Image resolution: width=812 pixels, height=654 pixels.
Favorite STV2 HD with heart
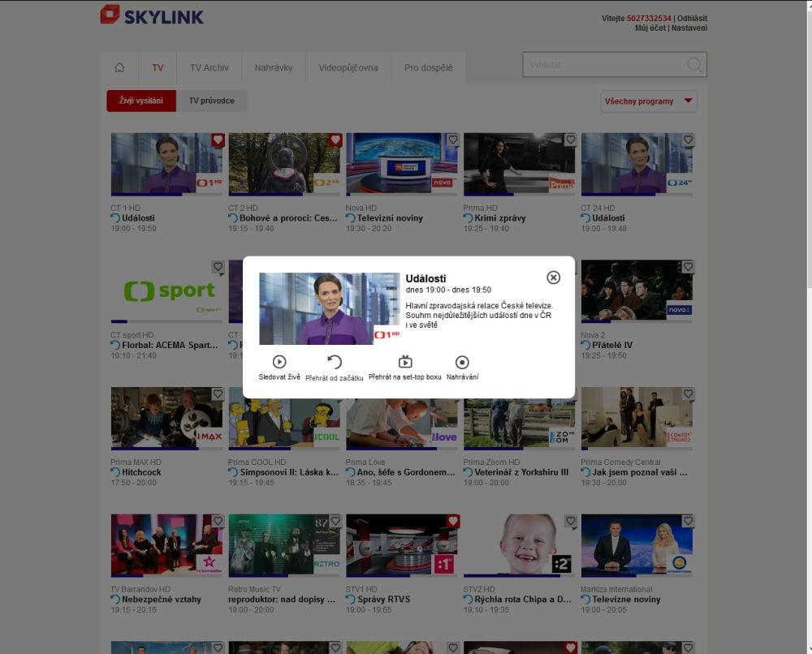coord(571,521)
